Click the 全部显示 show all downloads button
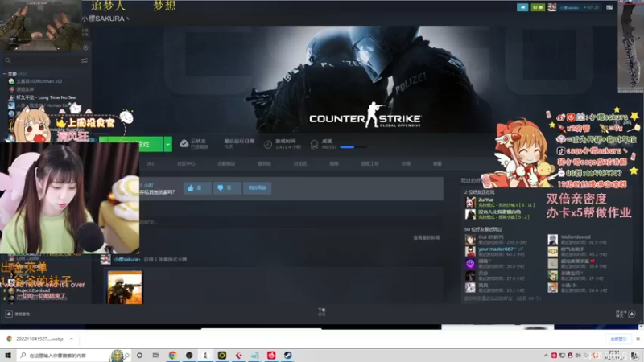644x362 pixels. tap(618, 339)
